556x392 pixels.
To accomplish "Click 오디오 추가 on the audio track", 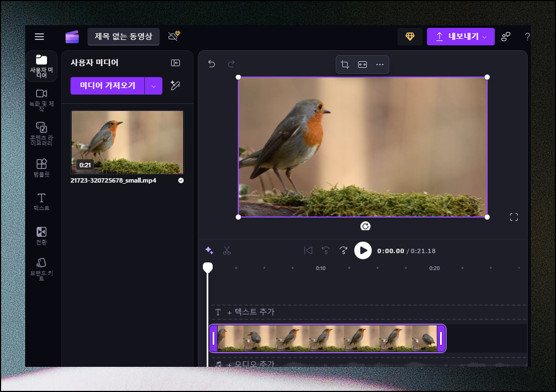I will [251, 364].
